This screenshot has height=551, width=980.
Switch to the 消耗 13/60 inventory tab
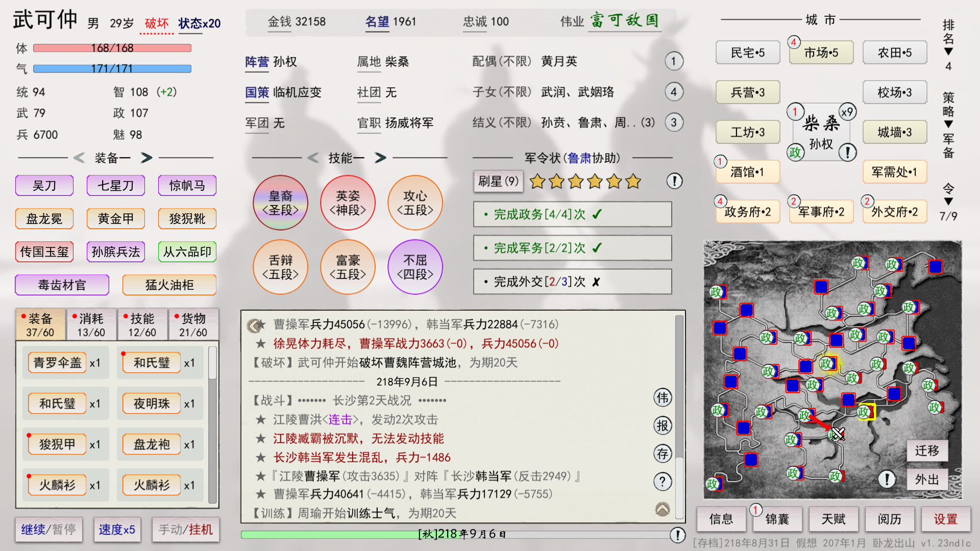pos(91,323)
